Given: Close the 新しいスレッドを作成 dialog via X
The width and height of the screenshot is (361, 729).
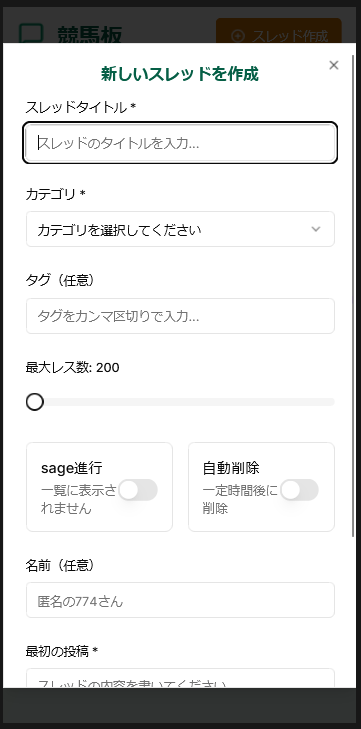Looking at the screenshot, I should point(334,66).
